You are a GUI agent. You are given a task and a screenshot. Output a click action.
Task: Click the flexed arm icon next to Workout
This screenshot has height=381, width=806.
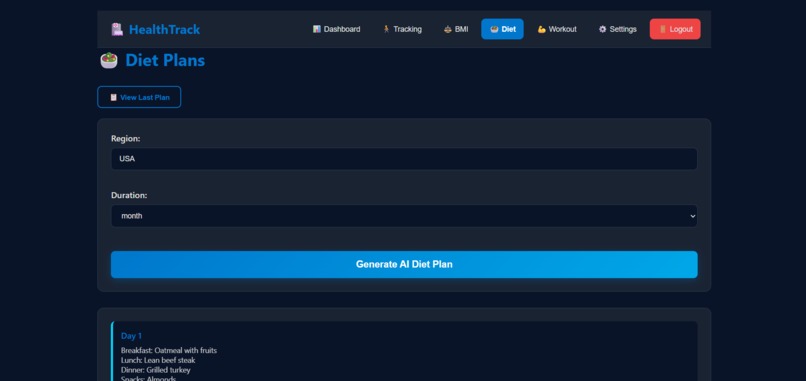[x=541, y=29]
